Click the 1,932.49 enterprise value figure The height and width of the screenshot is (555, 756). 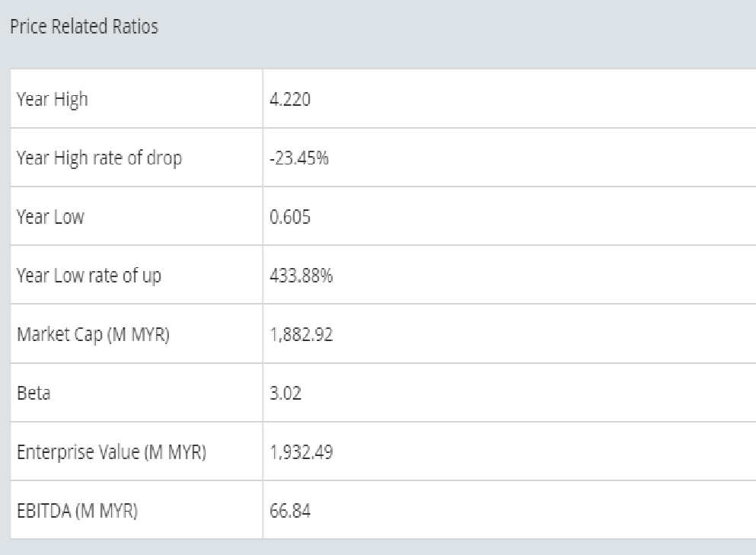click(301, 451)
